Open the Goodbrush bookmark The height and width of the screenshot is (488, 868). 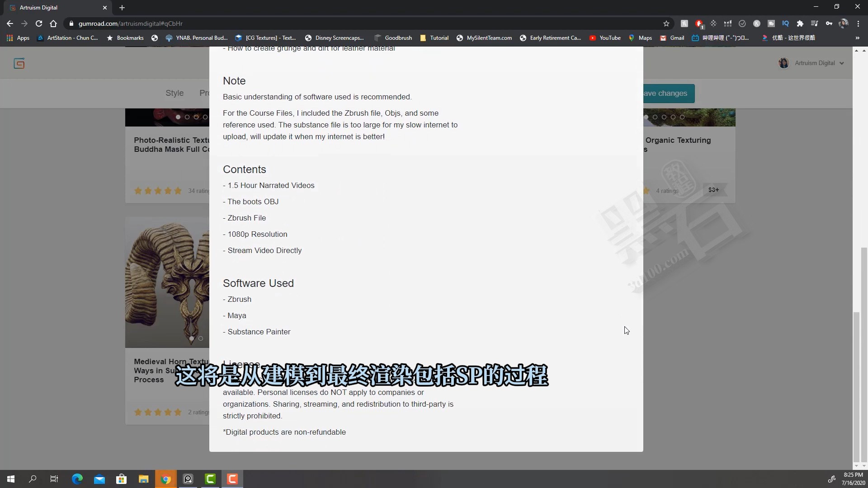click(x=393, y=38)
